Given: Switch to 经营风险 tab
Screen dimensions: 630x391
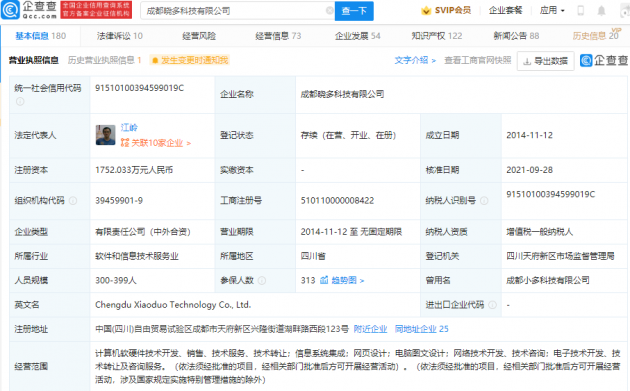Looking at the screenshot, I should click(x=199, y=36).
